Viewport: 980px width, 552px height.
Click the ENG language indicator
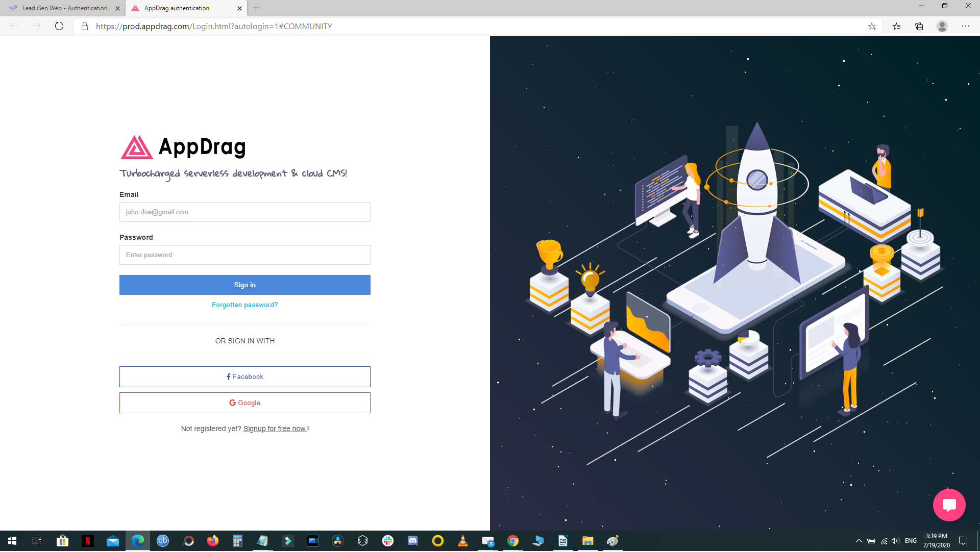coord(911,541)
